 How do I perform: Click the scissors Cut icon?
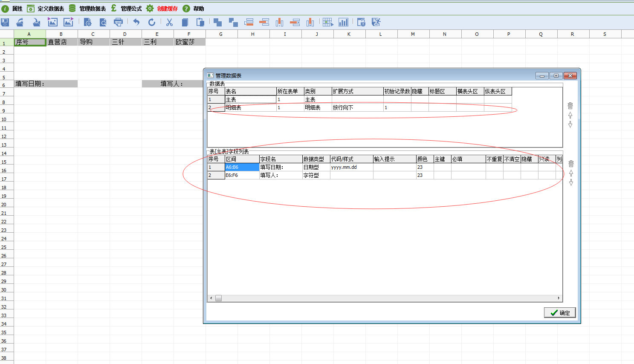(x=169, y=22)
